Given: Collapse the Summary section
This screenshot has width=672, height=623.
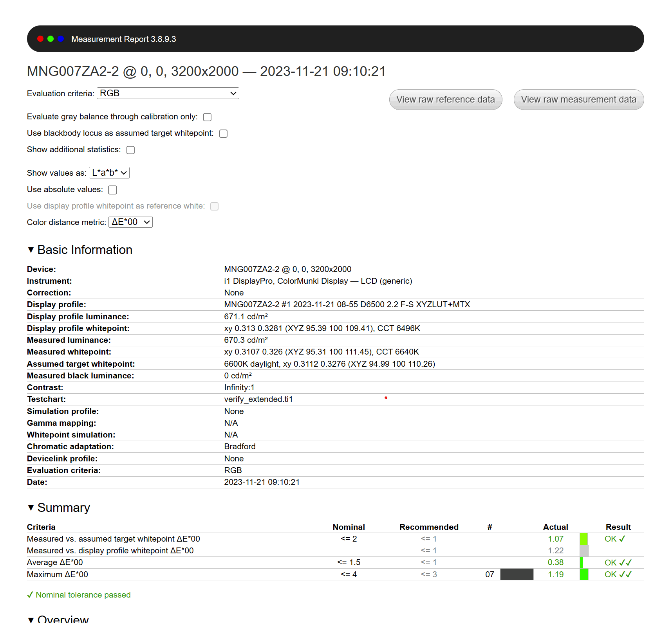Looking at the screenshot, I should (31, 508).
